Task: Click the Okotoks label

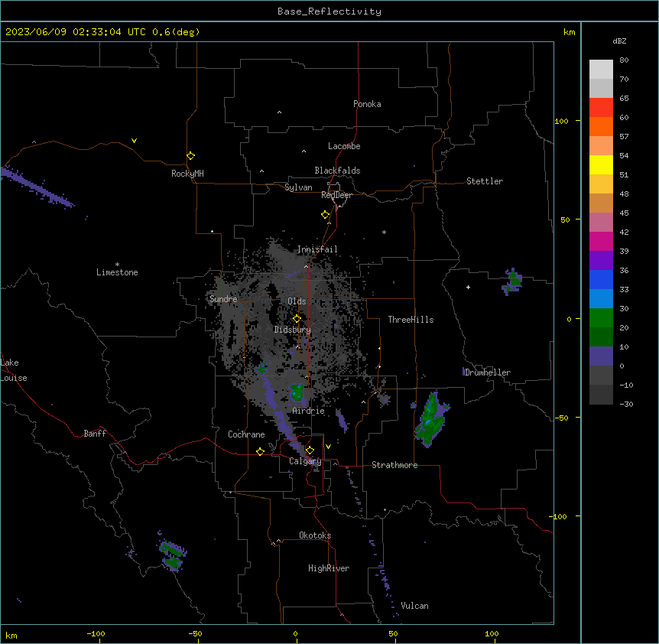Action: pos(315,535)
